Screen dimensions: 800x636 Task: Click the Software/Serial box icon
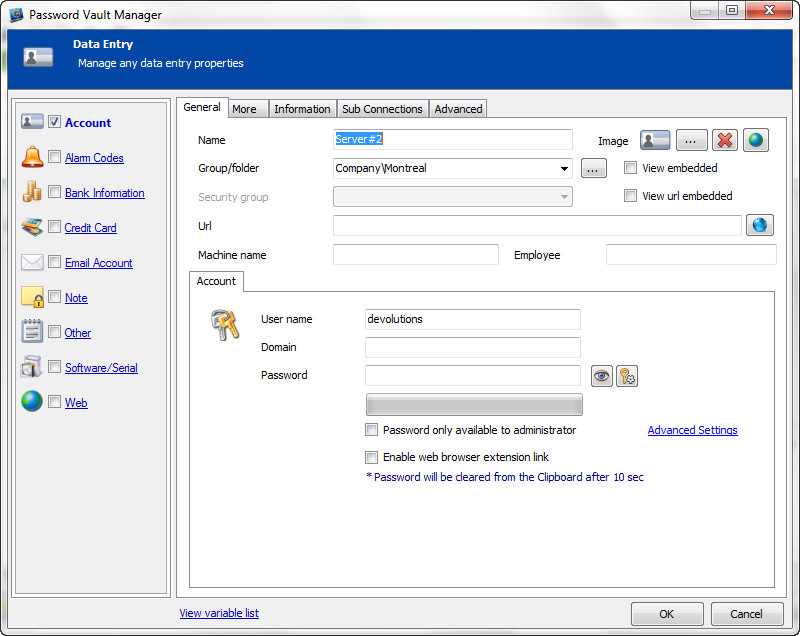[x=32, y=366]
